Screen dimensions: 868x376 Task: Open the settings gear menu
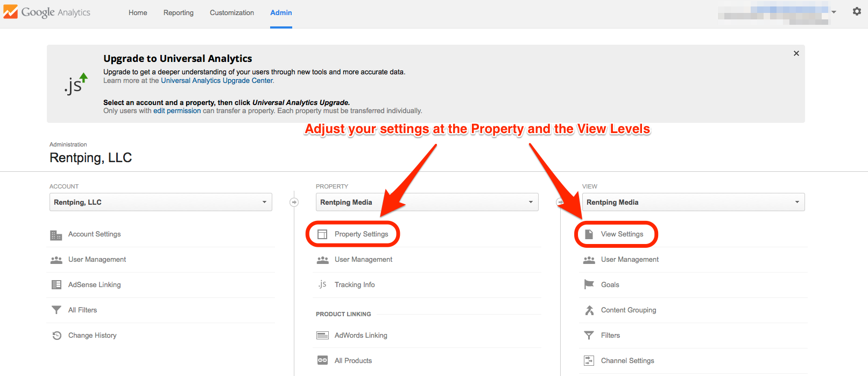point(857,11)
